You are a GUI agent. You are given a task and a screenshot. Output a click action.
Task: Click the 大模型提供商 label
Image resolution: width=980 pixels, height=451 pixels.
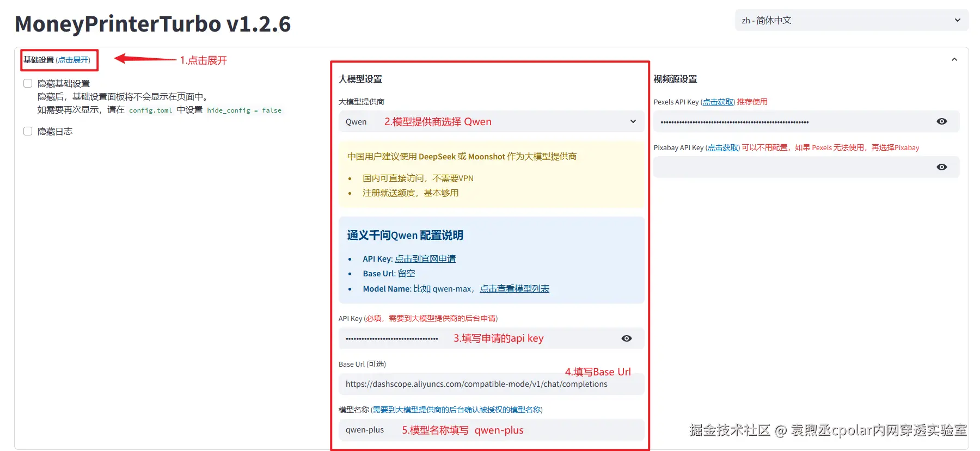tap(362, 102)
